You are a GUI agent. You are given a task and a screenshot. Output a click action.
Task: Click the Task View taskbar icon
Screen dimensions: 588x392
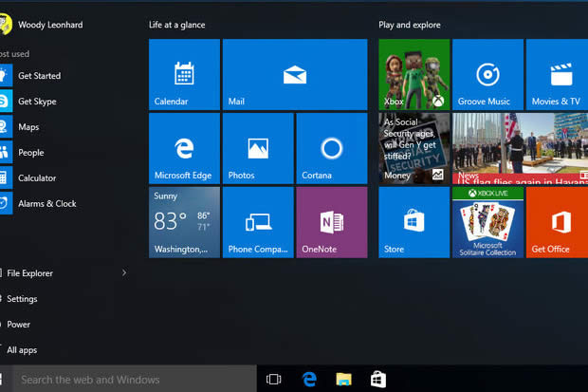pos(274,380)
